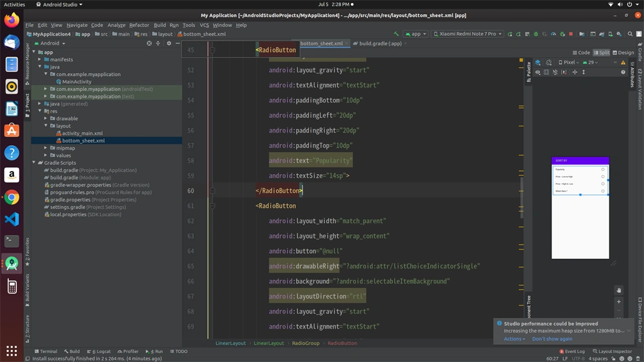Click Attach Debugger to Android Process icon

562,34
